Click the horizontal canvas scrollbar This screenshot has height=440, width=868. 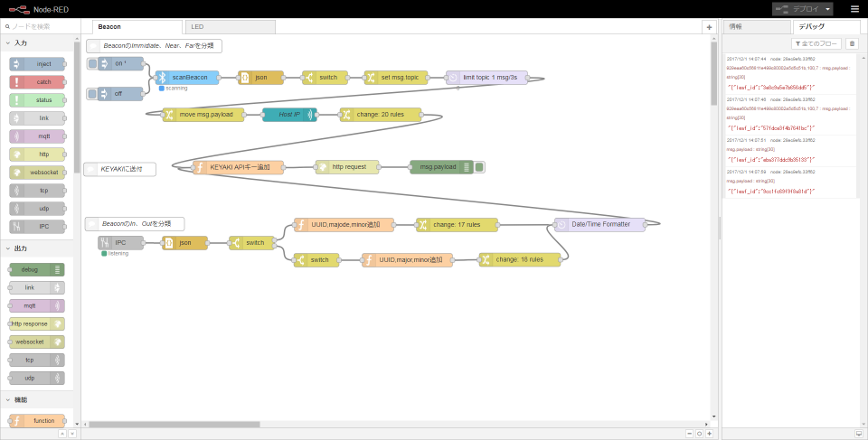(174, 425)
